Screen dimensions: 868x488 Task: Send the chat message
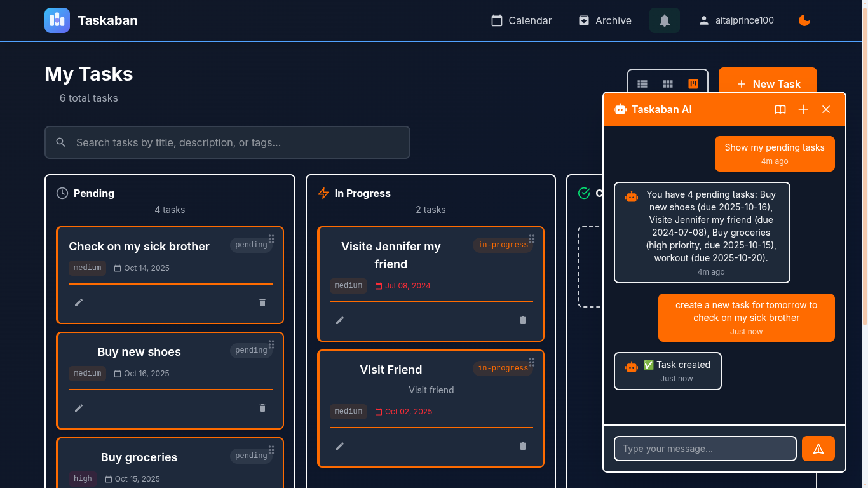click(x=818, y=449)
